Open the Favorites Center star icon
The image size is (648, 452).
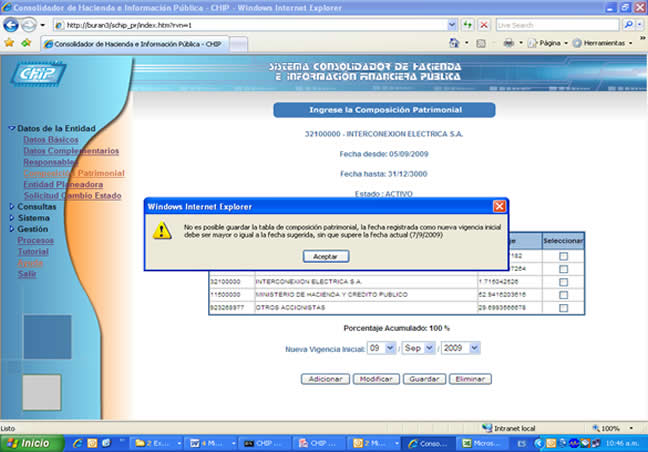click(9, 43)
